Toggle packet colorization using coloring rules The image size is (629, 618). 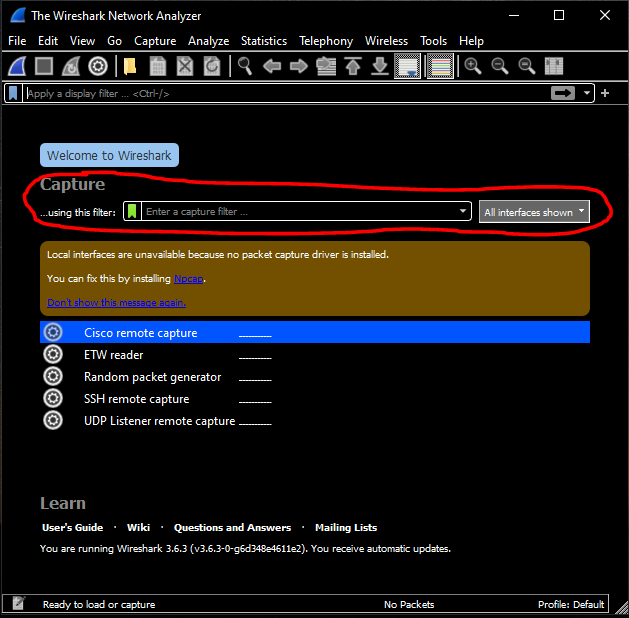point(440,66)
